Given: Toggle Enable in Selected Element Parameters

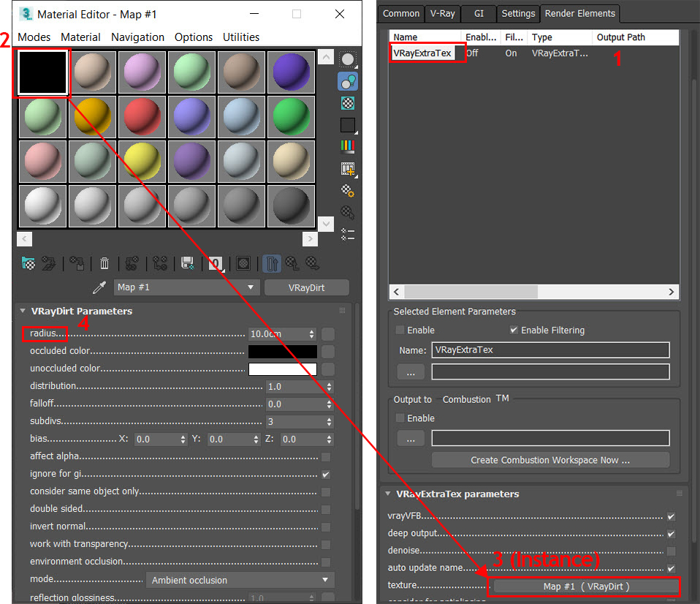Looking at the screenshot, I should click(x=400, y=330).
